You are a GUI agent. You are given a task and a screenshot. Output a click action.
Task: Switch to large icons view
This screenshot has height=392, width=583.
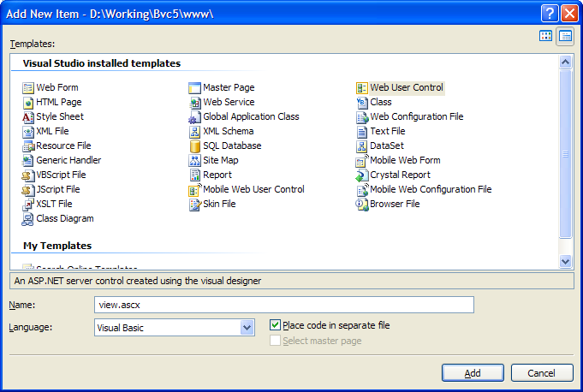tap(545, 36)
